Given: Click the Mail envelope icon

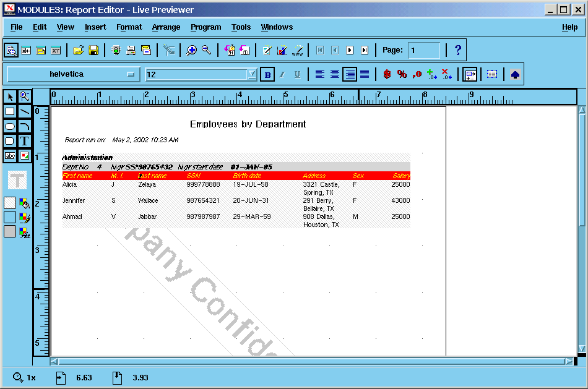Looking at the screenshot, I should 146,50.
